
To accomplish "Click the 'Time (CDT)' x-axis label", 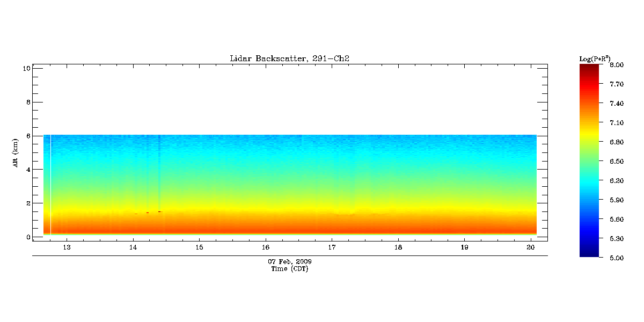I will pyautogui.click(x=290, y=269).
